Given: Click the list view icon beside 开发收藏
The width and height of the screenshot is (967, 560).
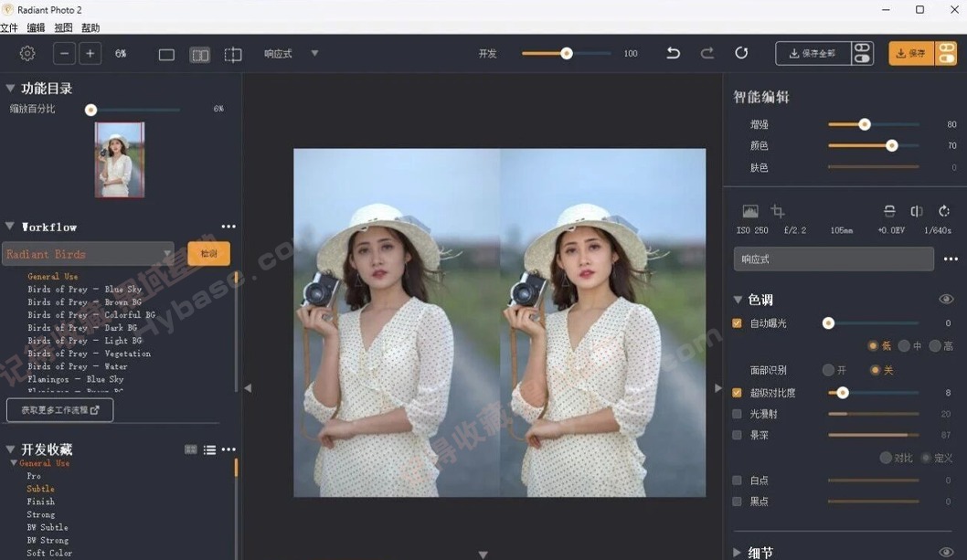Looking at the screenshot, I should [209, 449].
